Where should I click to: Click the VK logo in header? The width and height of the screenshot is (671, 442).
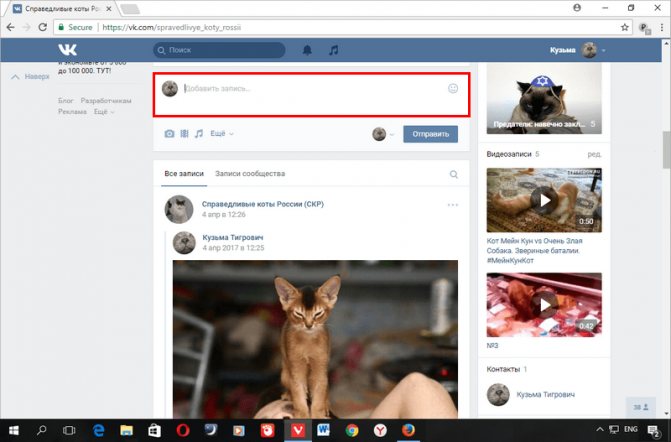tap(65, 49)
